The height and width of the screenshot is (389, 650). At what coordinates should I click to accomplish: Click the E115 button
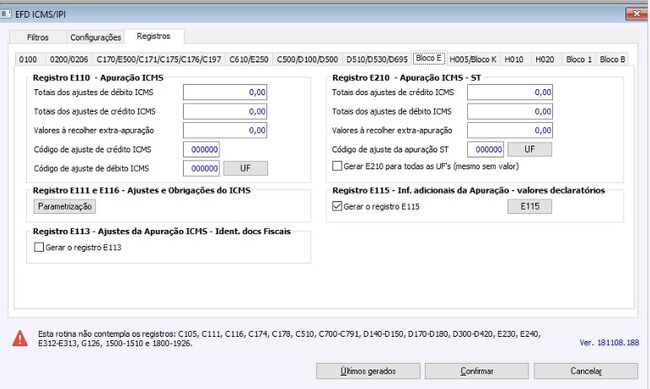pos(530,207)
